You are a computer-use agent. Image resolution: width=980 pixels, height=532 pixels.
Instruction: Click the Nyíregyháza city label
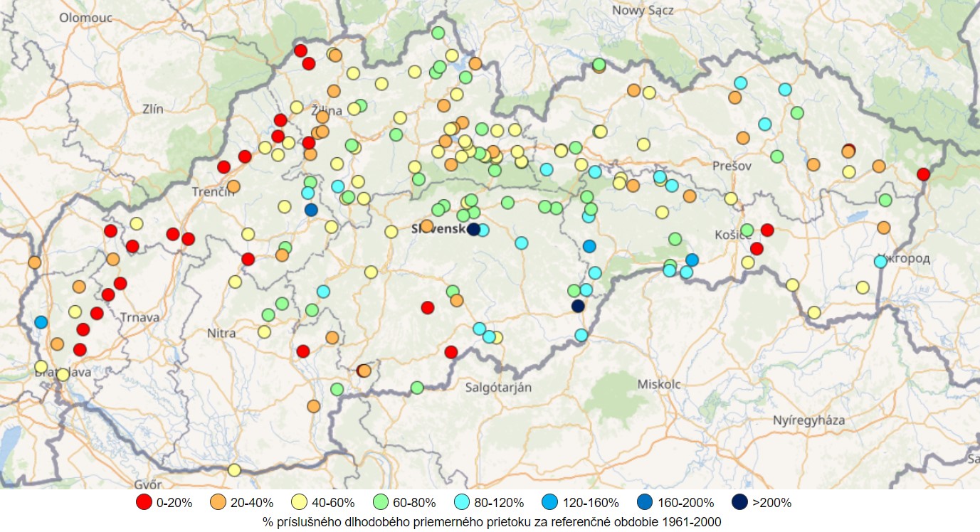click(x=809, y=420)
